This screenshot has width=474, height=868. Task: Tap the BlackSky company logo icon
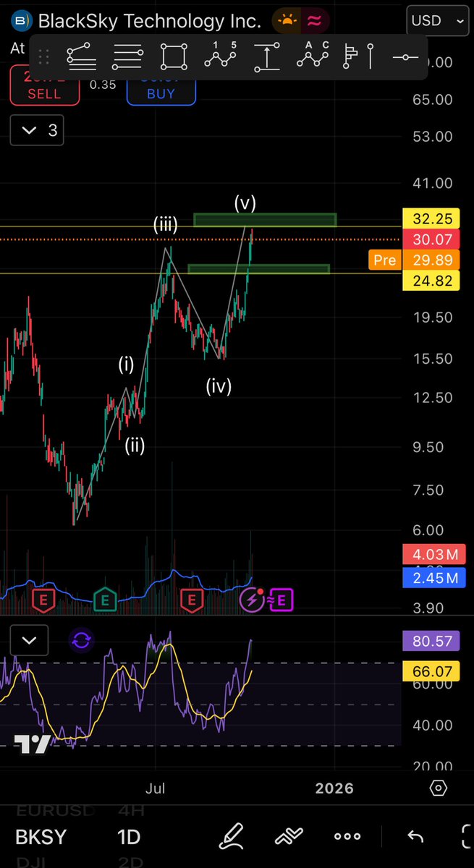pos(22,21)
